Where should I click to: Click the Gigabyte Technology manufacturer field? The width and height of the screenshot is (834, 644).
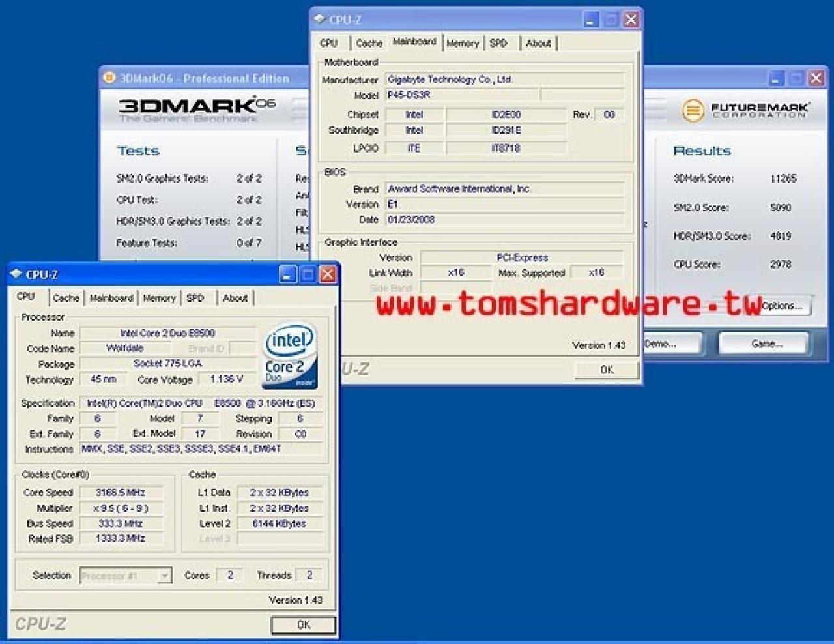click(x=504, y=80)
